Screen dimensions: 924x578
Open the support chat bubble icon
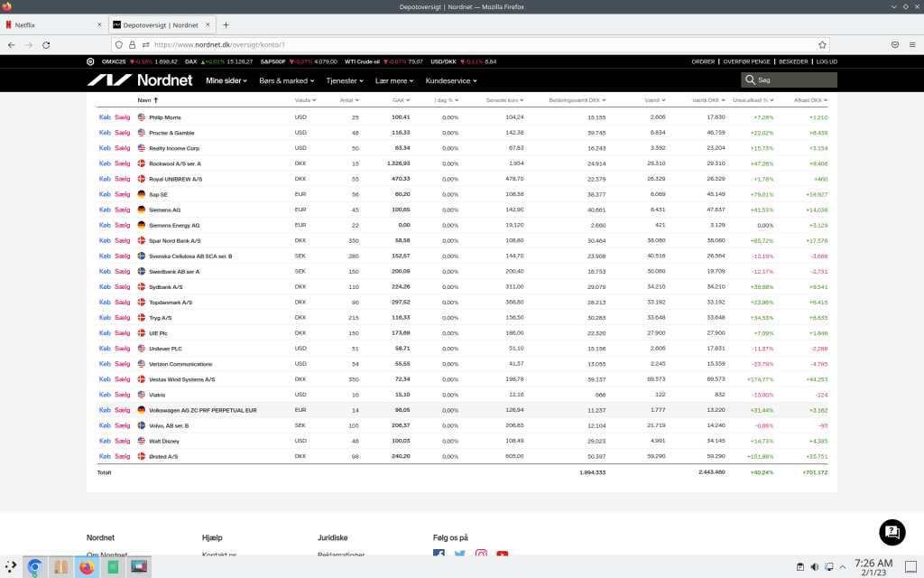891,531
